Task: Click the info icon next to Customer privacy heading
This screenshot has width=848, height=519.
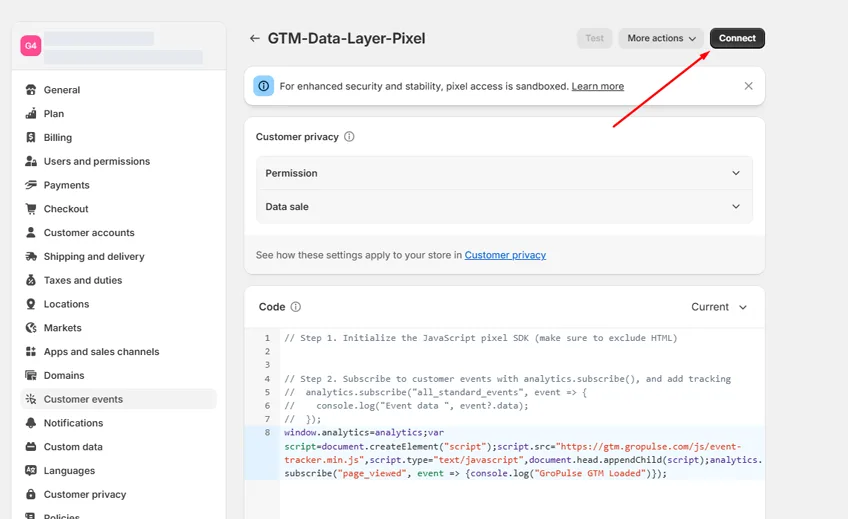Action: pos(349,137)
